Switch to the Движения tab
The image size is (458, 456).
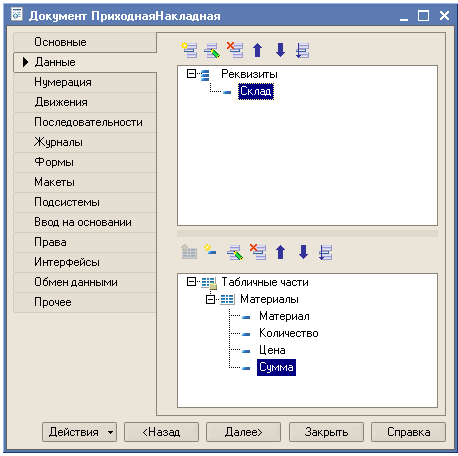[85, 102]
